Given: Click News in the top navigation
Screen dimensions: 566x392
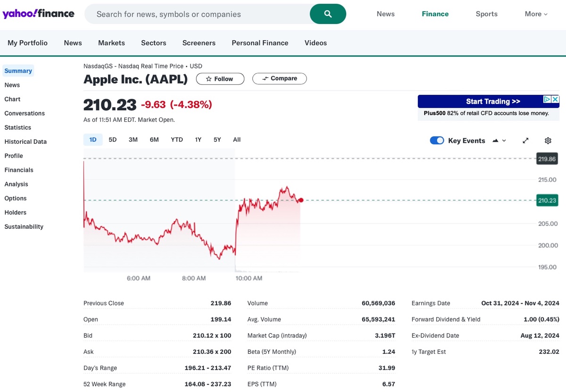Looking at the screenshot, I should 385,14.
